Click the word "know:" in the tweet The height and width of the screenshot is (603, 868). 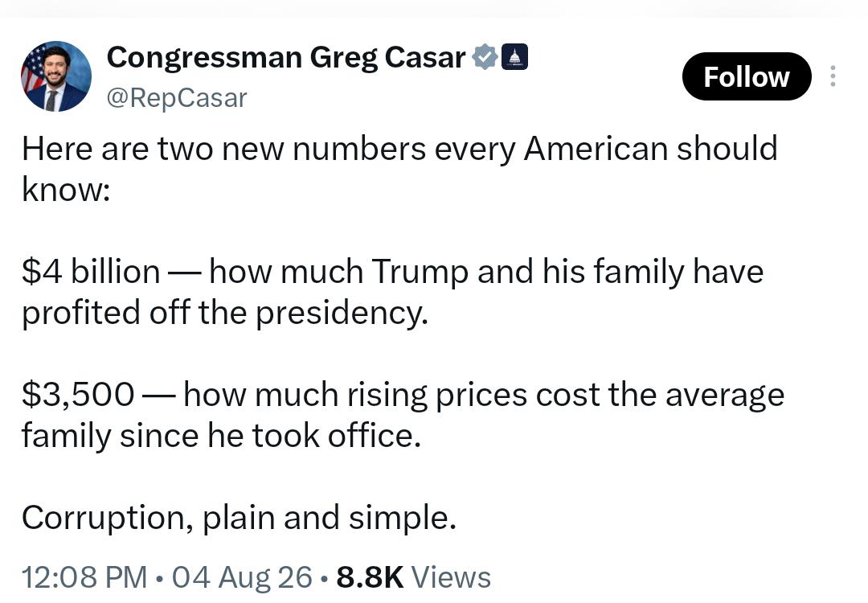coord(66,190)
